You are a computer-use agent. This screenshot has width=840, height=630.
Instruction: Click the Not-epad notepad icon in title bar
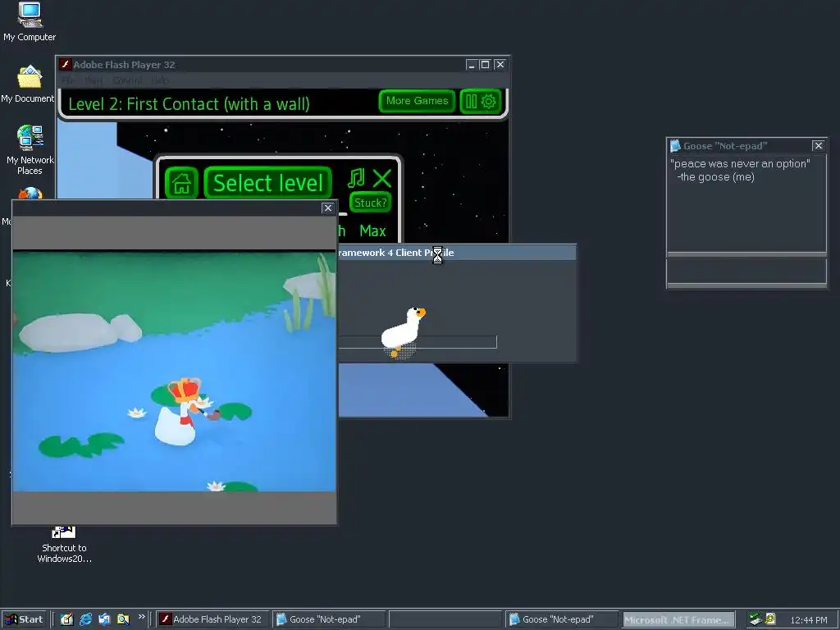point(675,146)
